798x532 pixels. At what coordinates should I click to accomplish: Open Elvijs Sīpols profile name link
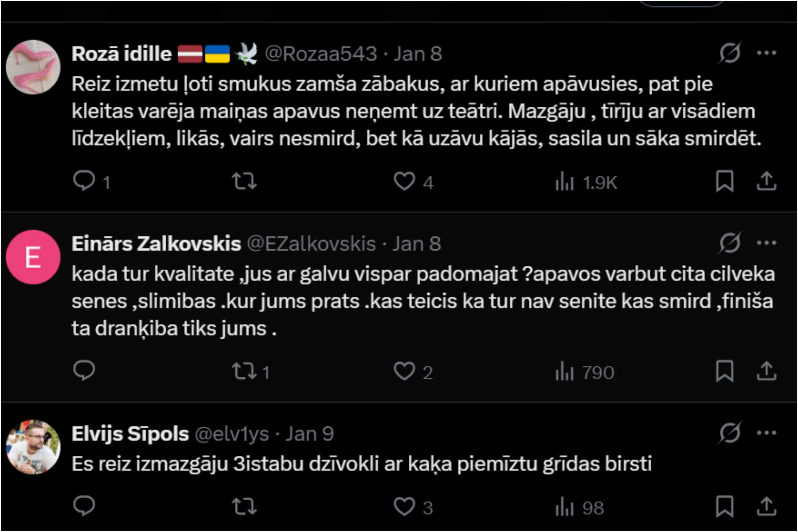click(x=130, y=434)
